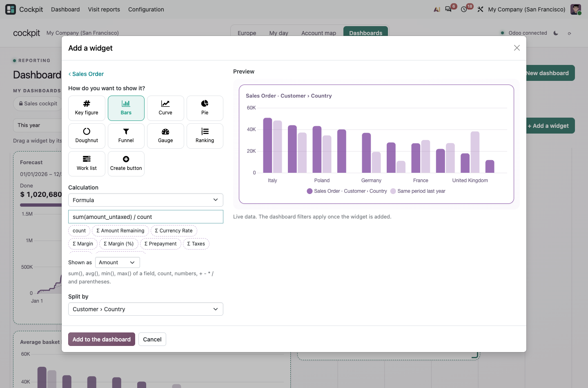
Task: Select the Sales cockpit dashboard chip
Action: click(x=38, y=104)
